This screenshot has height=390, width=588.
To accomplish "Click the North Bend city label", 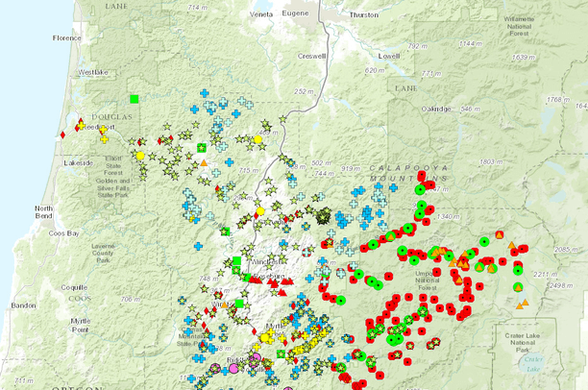I will coord(44,213).
